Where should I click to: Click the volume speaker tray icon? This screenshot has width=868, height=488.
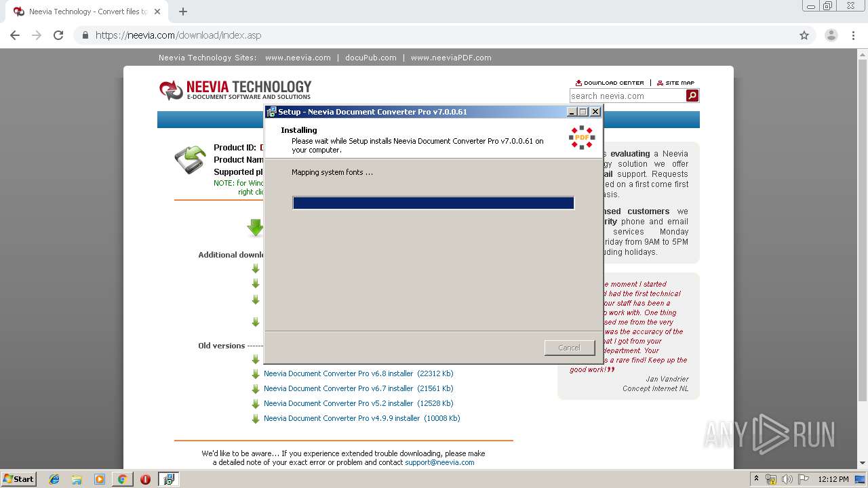click(x=787, y=479)
